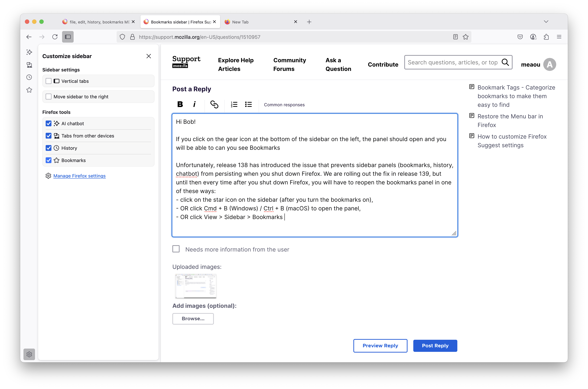Image resolution: width=588 pixels, height=389 pixels.
Task: Click the Preview Reply button
Action: coord(380,346)
